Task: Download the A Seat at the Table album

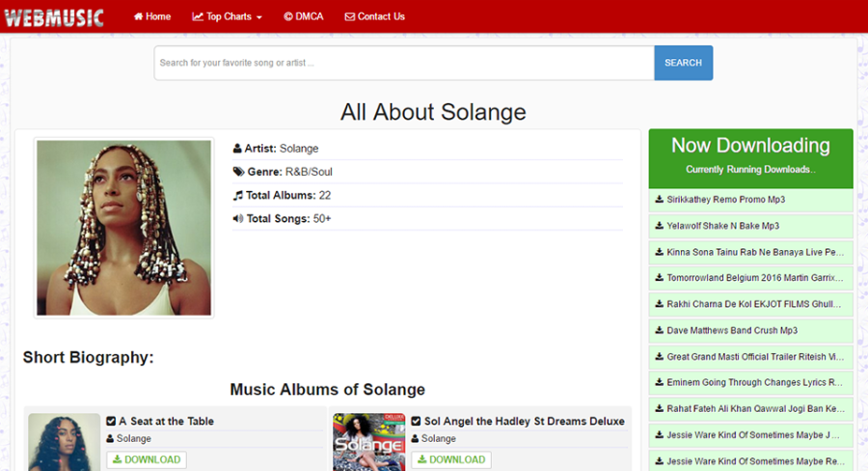Action: [x=147, y=459]
